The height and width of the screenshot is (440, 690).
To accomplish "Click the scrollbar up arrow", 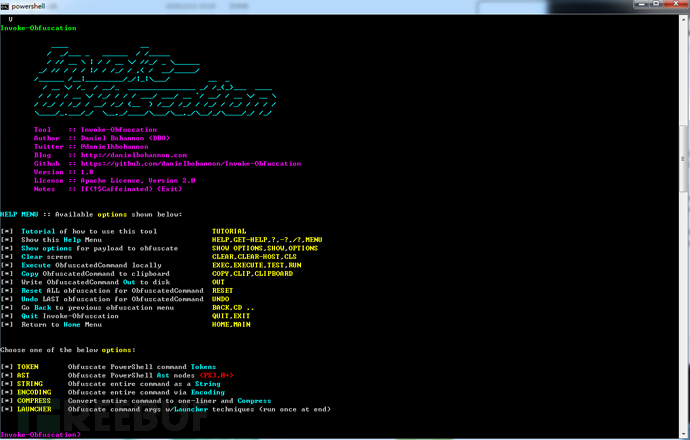I will click(683, 19).
